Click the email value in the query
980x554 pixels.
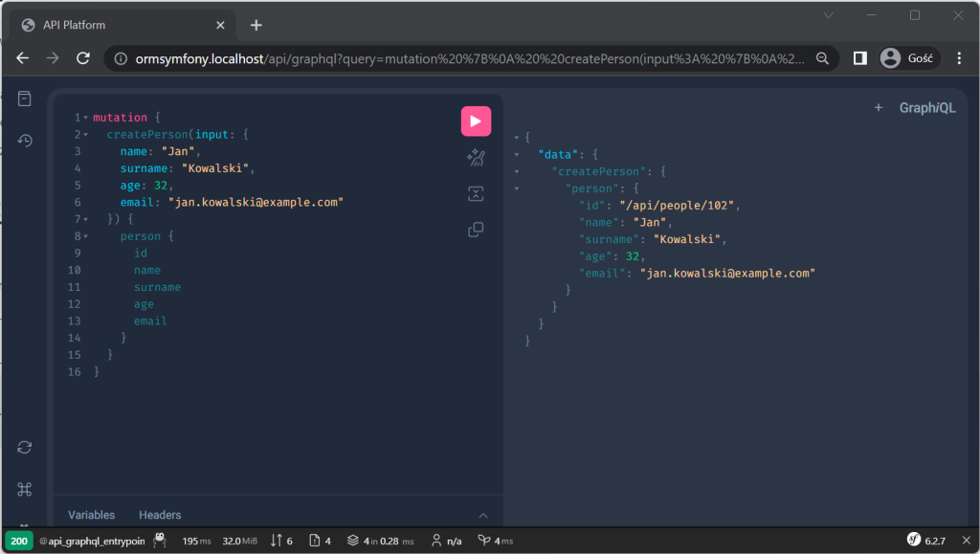click(x=256, y=202)
